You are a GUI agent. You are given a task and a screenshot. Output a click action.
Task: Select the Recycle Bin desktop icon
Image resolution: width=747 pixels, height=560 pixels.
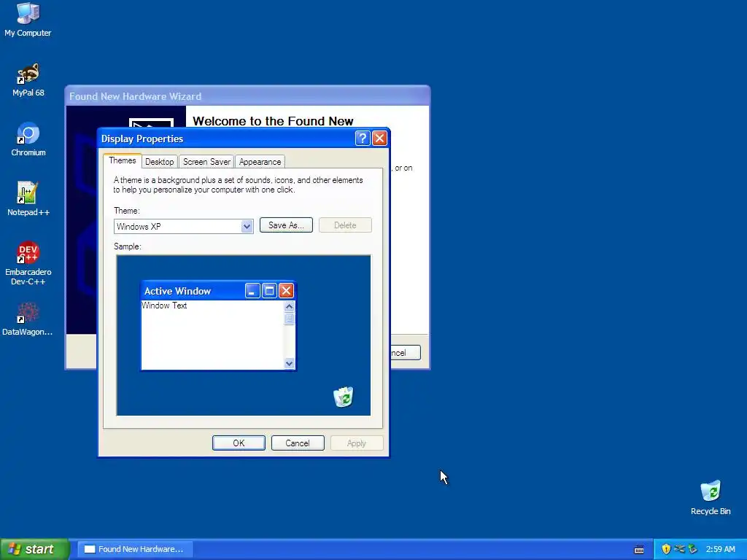coord(711,498)
